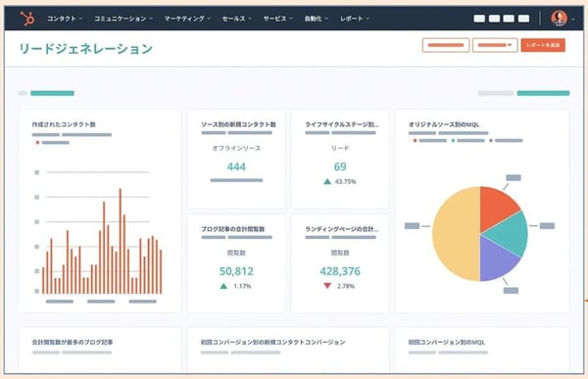The height and width of the screenshot is (379, 588).
Task: Open the 初回コンバージョン別の新規コンタクトコンバージョン report title
Action: [x=273, y=342]
